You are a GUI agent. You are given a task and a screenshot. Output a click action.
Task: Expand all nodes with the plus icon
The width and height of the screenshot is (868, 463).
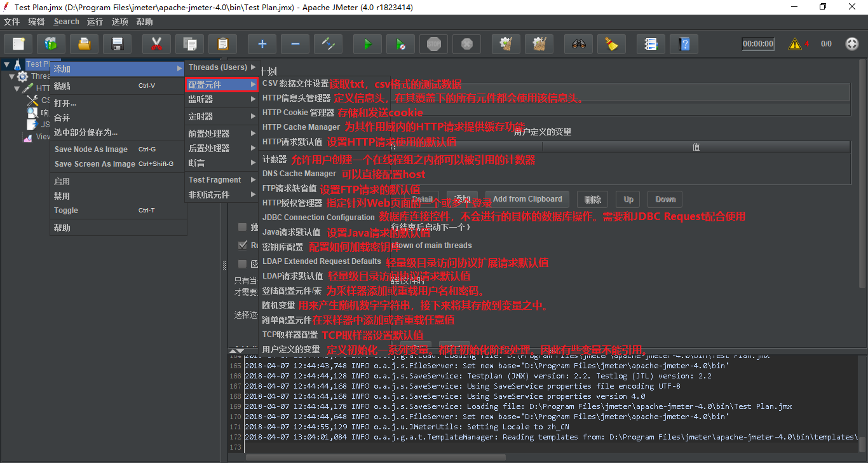pos(262,44)
